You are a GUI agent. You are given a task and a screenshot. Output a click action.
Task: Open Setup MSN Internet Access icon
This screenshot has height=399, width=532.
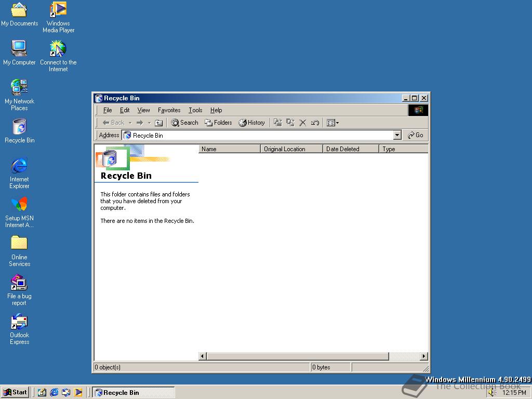tap(19, 212)
